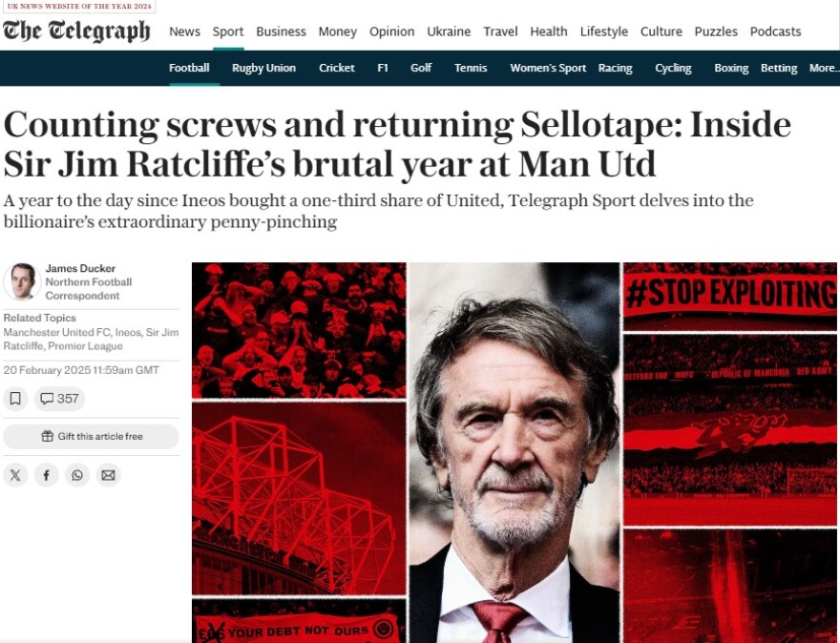The width and height of the screenshot is (840, 643).
Task: Click Gift this article free button
Action: 91,436
